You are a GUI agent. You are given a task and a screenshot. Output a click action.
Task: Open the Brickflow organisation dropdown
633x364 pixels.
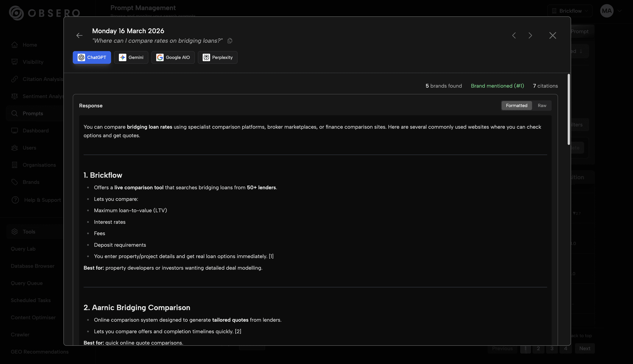tap(570, 11)
